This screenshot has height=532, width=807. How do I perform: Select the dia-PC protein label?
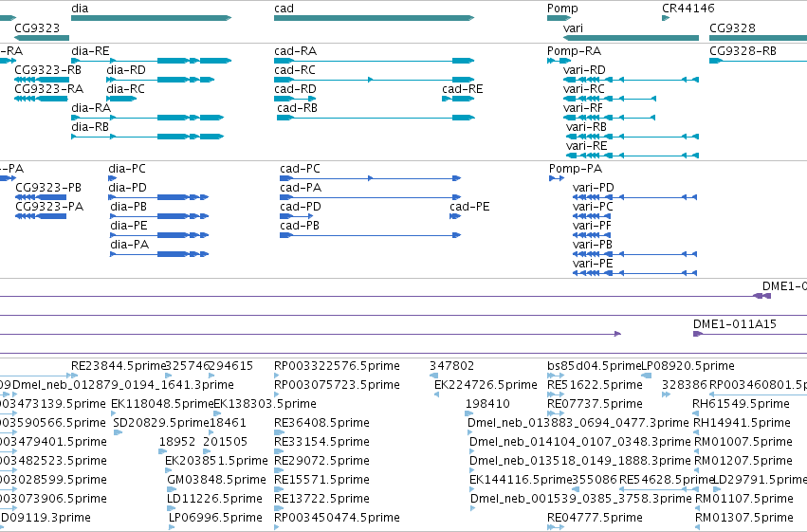pyautogui.click(x=127, y=169)
